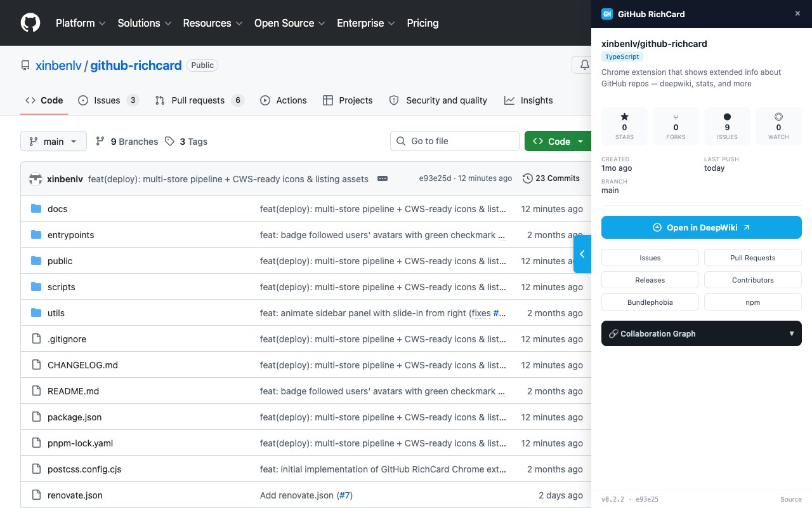Click the docs folder icon

[36, 209]
